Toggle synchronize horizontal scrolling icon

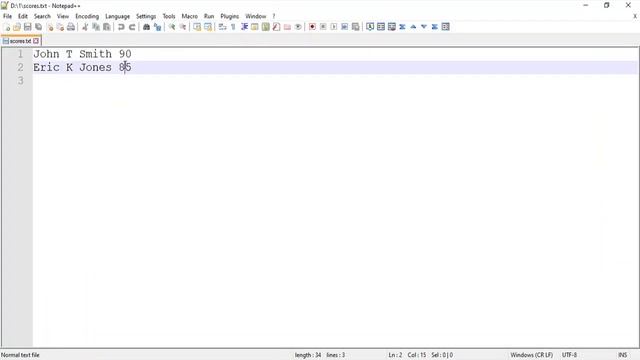coord(208,27)
